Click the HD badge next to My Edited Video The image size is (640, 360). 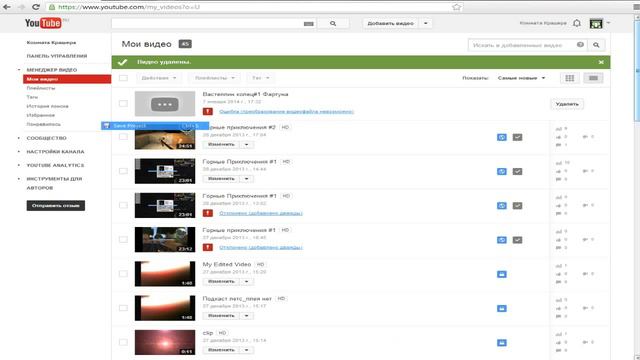[260, 264]
